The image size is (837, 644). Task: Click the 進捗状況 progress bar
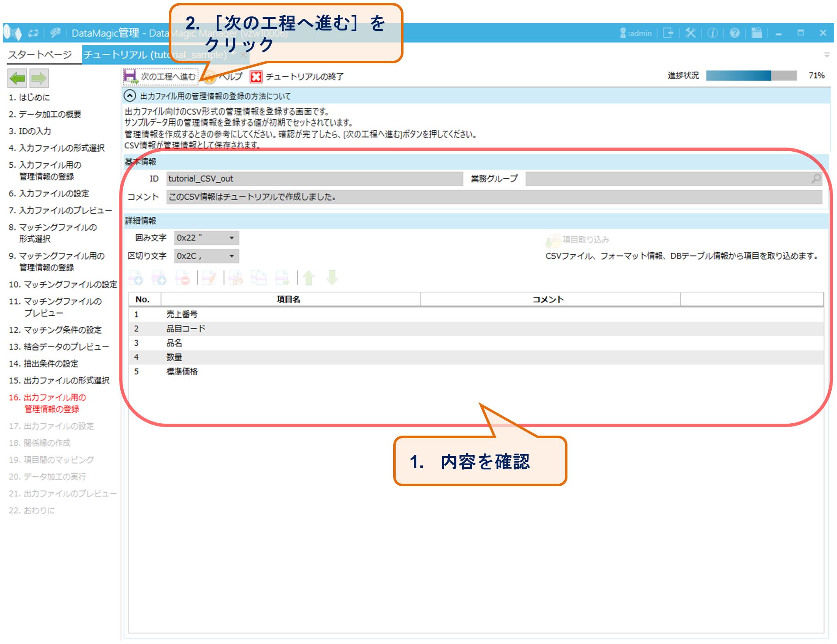click(751, 76)
